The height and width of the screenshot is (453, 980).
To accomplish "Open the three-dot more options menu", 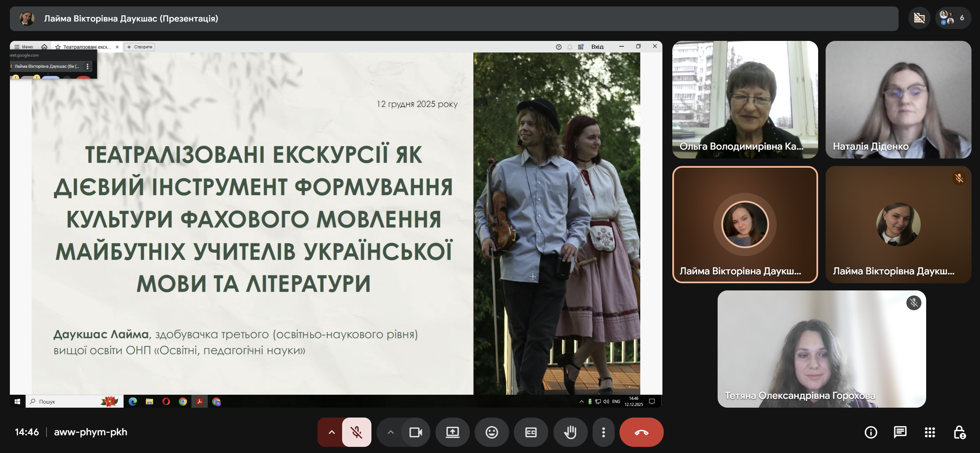I will (x=603, y=432).
